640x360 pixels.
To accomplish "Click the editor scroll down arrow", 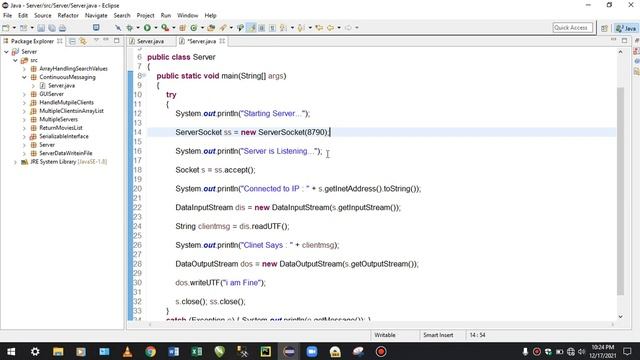I will pos(620,317).
